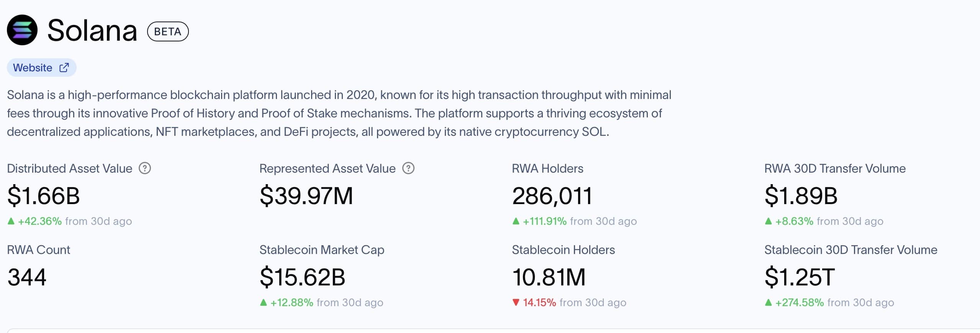980x333 pixels.
Task: Click green up arrow beside +111.91%
Action: [x=516, y=221]
